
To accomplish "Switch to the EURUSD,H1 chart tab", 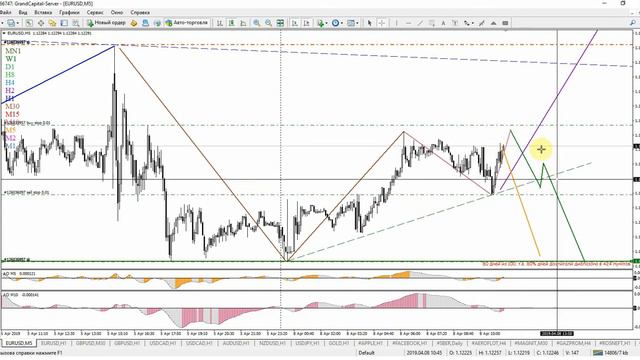I will (53, 343).
